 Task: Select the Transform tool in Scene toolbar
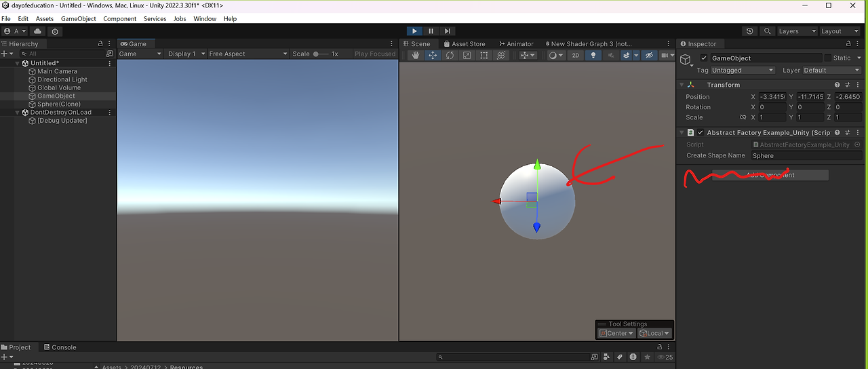coord(501,56)
